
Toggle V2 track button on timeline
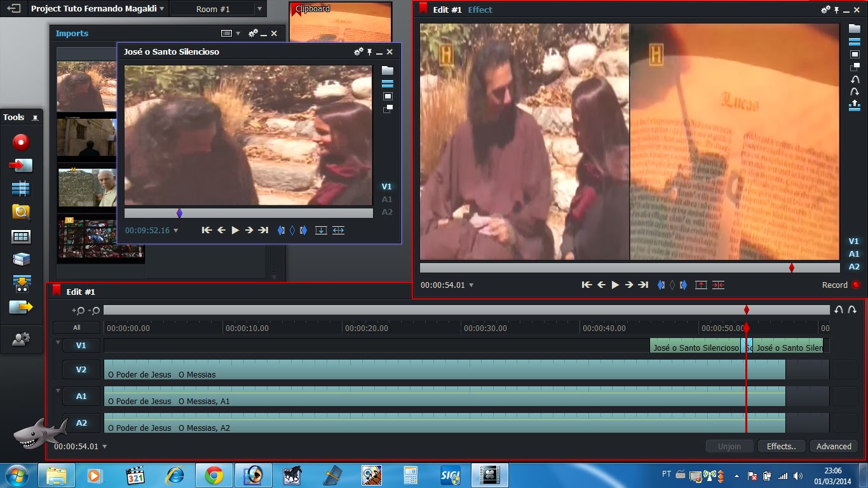81,370
